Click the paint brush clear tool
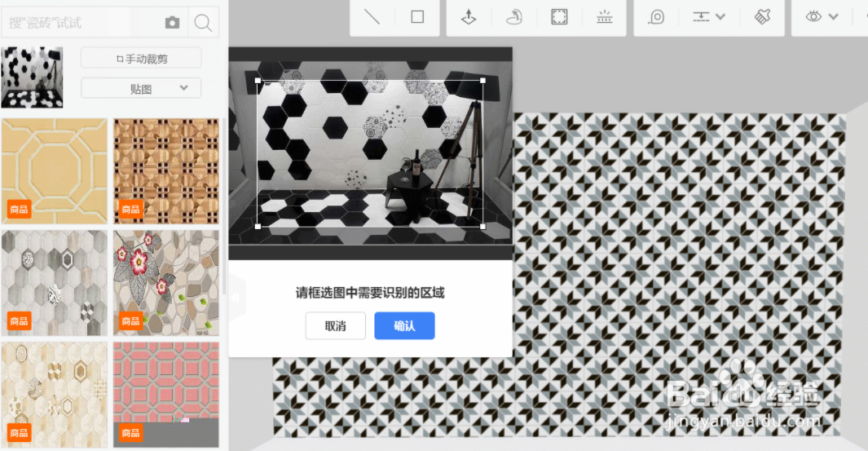 pos(763,17)
